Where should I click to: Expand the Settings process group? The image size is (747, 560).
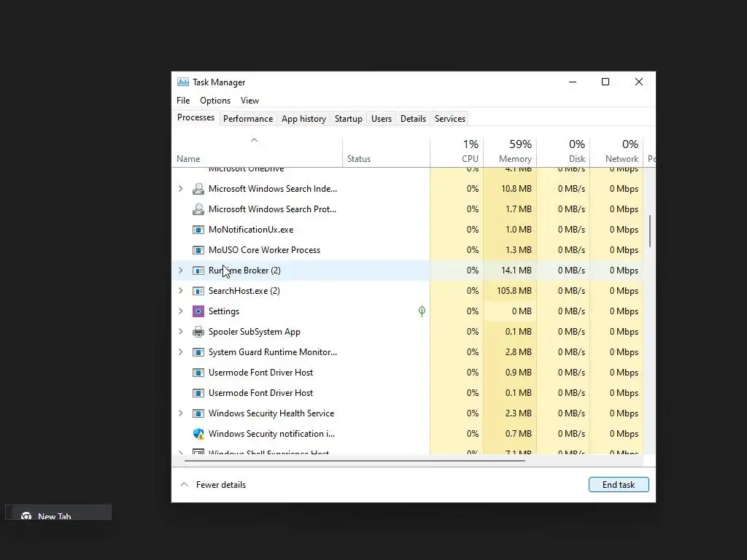tap(181, 311)
